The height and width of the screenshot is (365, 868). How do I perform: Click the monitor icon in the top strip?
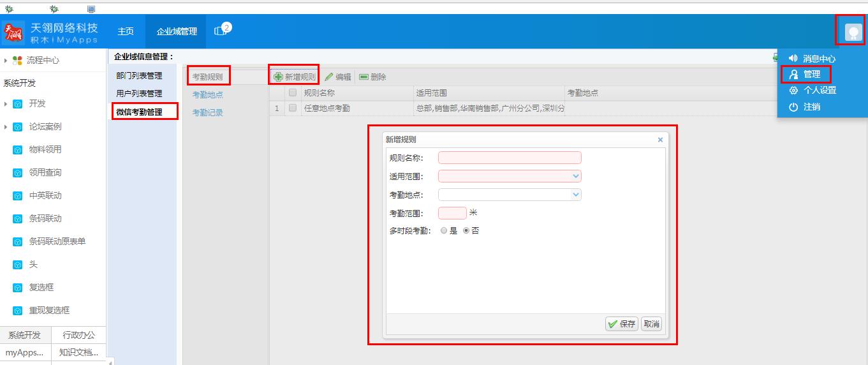pyautogui.click(x=91, y=9)
